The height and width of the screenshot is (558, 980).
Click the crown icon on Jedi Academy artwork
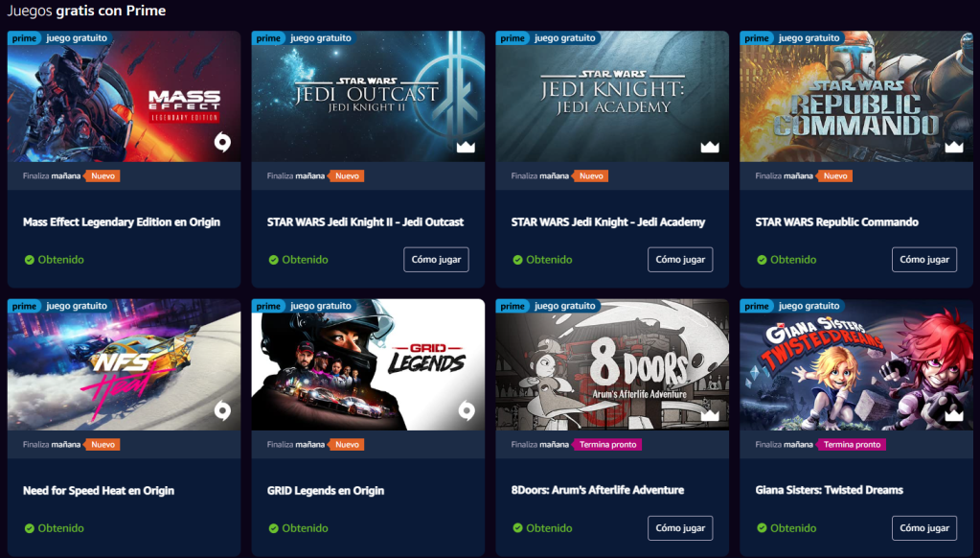(710, 147)
